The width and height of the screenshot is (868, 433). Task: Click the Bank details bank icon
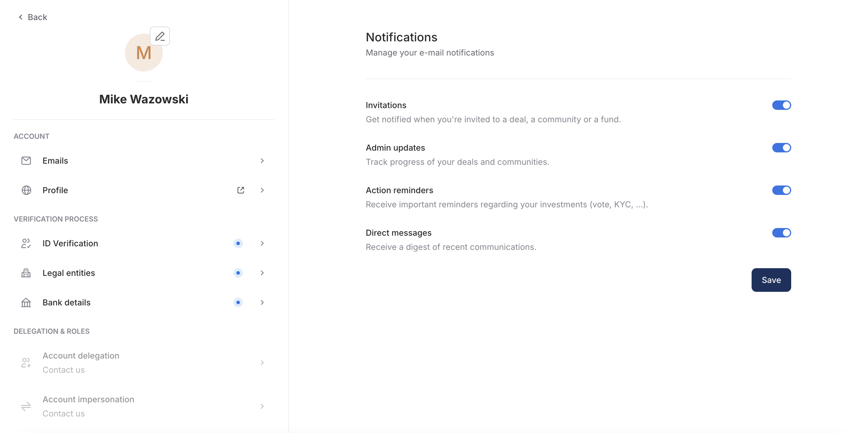click(26, 302)
